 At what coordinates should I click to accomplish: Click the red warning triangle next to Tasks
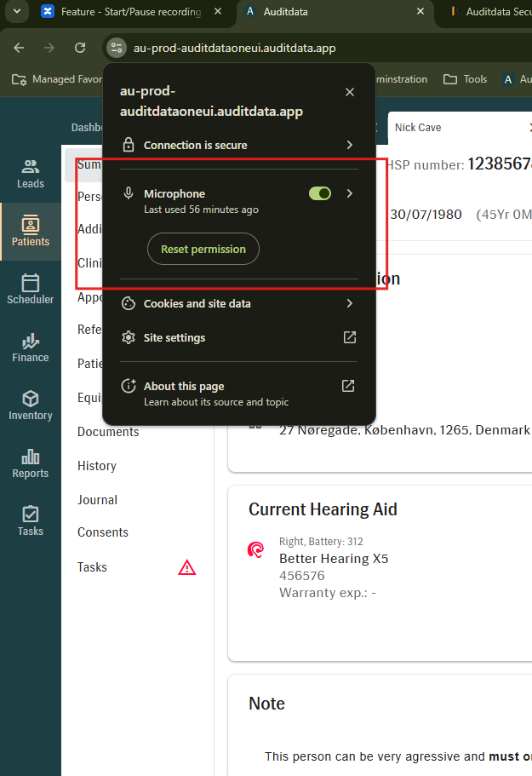click(x=187, y=567)
